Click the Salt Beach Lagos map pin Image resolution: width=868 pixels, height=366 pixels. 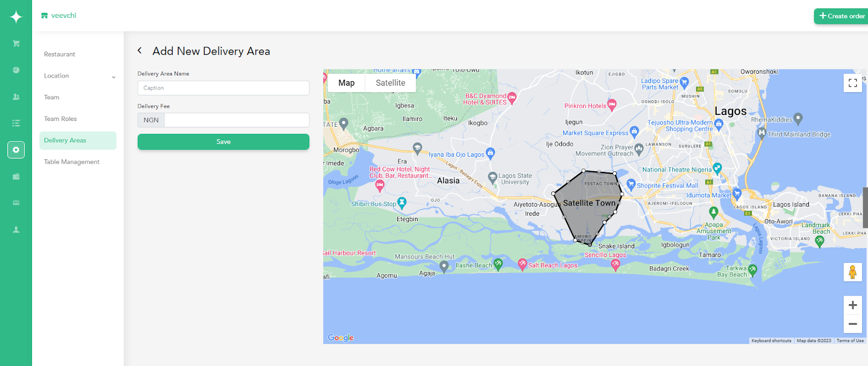click(522, 264)
